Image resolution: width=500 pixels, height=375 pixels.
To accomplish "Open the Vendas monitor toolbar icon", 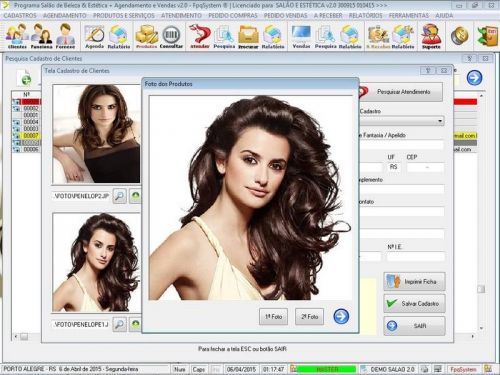I will pyautogui.click(x=301, y=36).
